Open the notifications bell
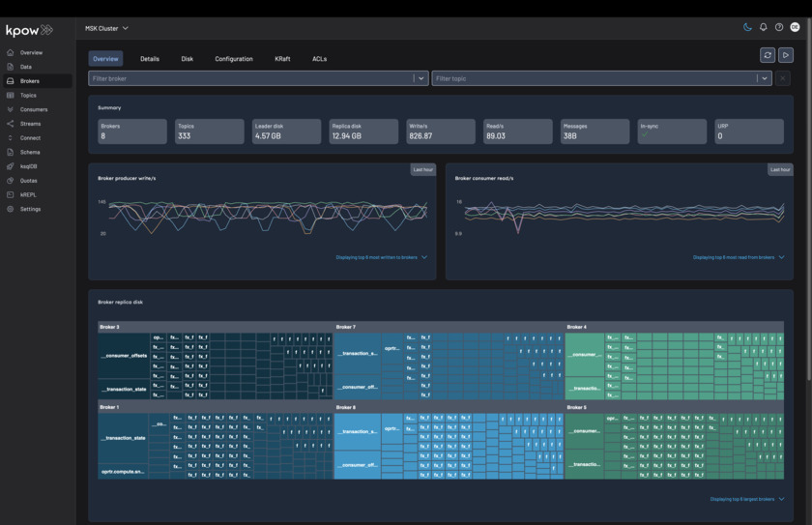 pyautogui.click(x=763, y=27)
